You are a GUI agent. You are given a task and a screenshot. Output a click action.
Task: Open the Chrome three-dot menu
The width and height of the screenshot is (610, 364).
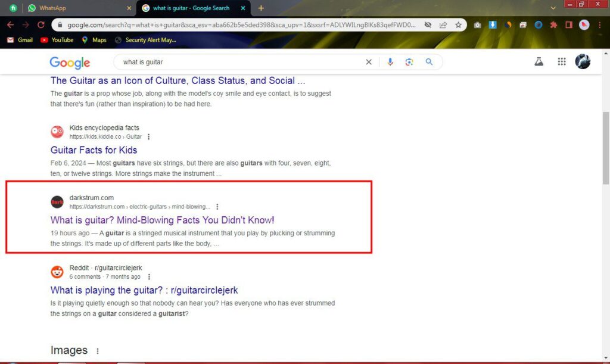pyautogui.click(x=599, y=25)
